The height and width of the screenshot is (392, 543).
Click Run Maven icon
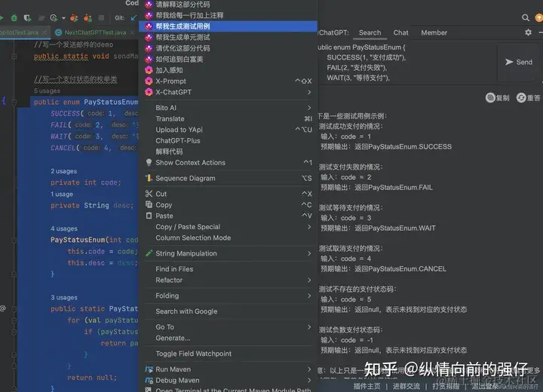click(x=149, y=369)
